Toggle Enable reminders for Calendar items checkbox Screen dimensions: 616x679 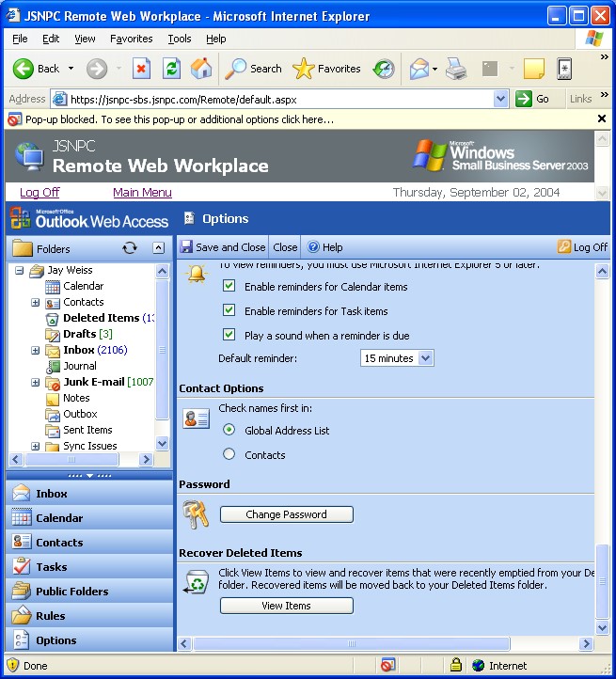click(x=229, y=286)
